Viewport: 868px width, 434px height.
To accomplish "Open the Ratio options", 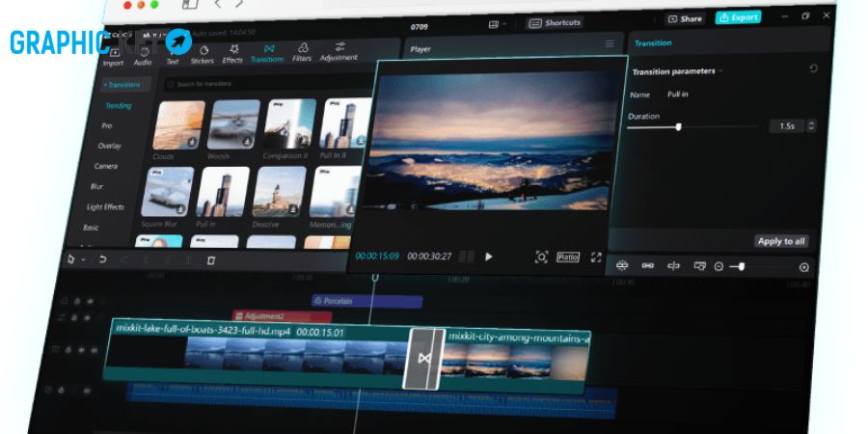I will point(568,257).
